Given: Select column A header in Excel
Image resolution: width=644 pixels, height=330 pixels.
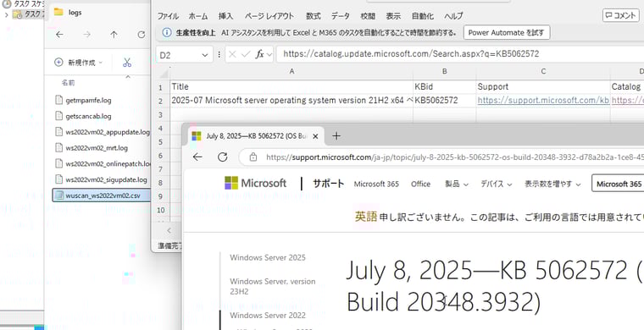Looking at the screenshot, I should point(291,71).
